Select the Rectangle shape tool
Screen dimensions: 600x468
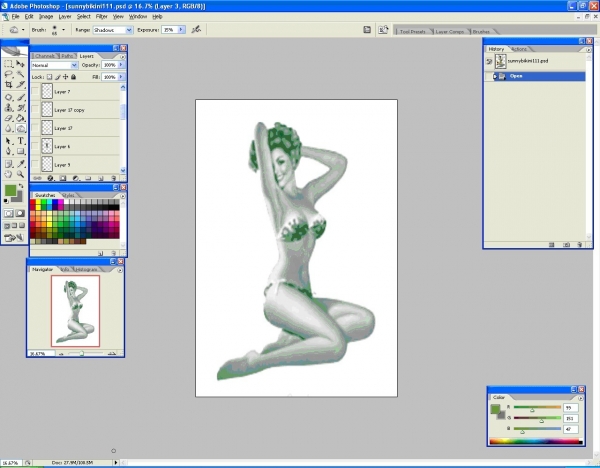click(20, 152)
